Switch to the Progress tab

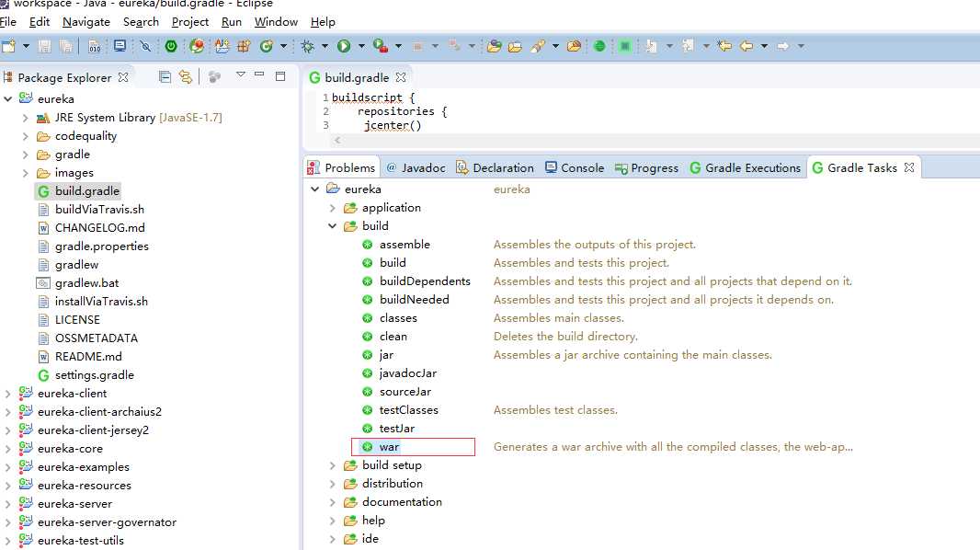pos(646,167)
